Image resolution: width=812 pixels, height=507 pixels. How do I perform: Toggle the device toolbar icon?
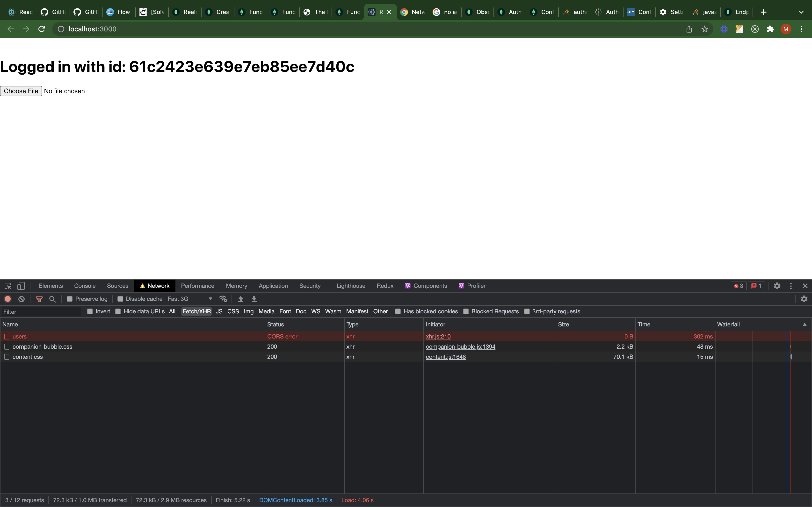[x=21, y=286]
